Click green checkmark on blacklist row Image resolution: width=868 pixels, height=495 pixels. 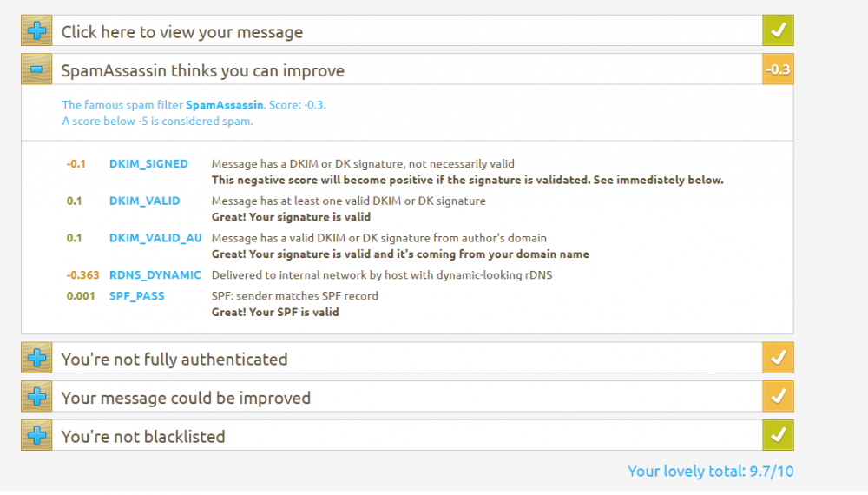click(x=778, y=435)
